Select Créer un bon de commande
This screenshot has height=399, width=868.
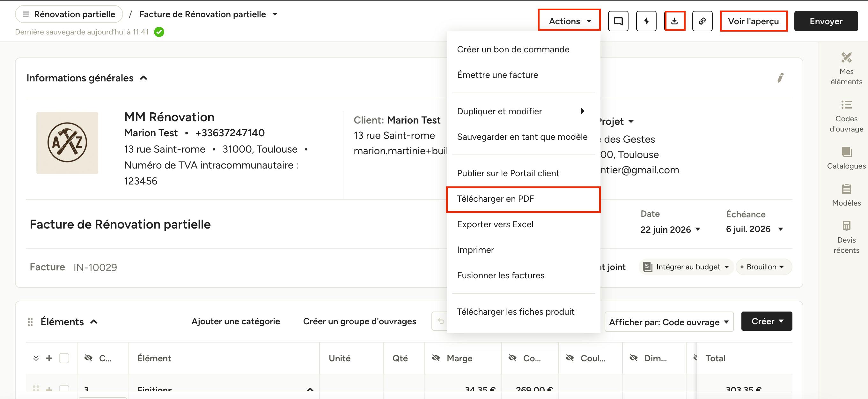click(x=523, y=49)
